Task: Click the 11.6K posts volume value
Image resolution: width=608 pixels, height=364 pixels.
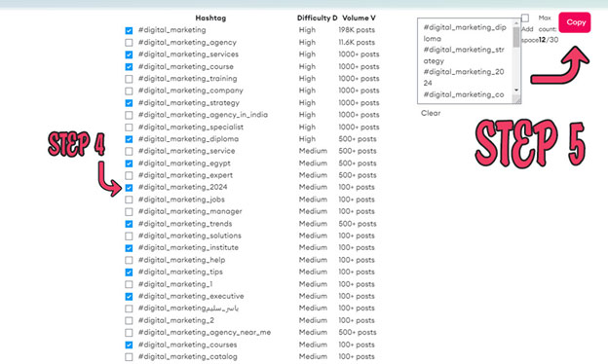Action: point(357,42)
